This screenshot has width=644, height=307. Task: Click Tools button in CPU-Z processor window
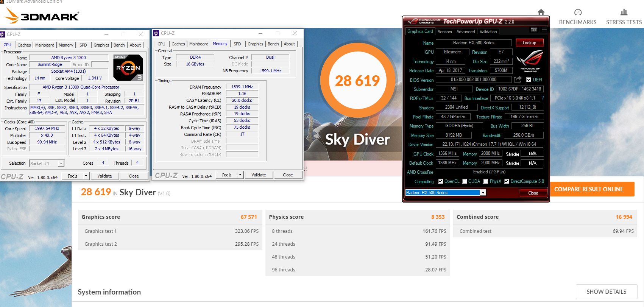click(x=72, y=176)
